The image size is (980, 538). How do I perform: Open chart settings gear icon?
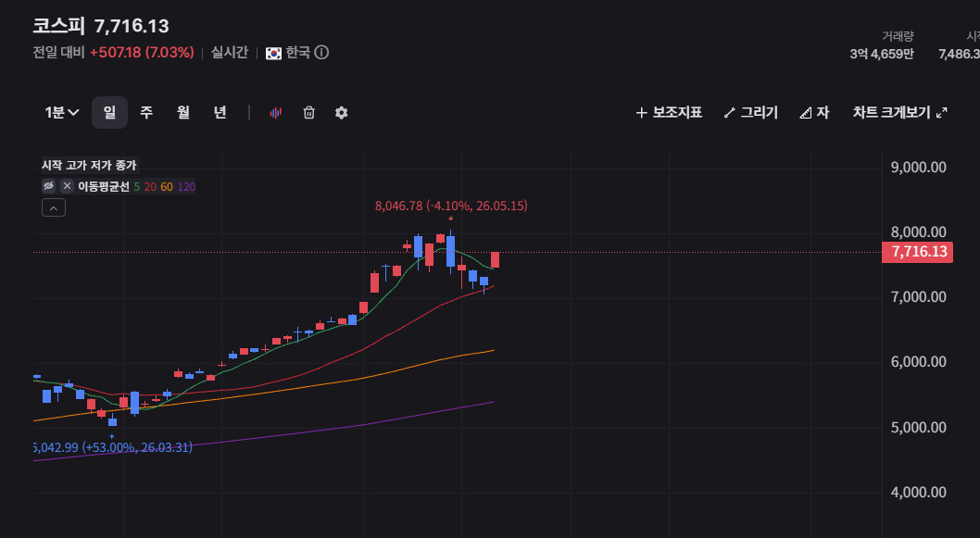(x=341, y=112)
